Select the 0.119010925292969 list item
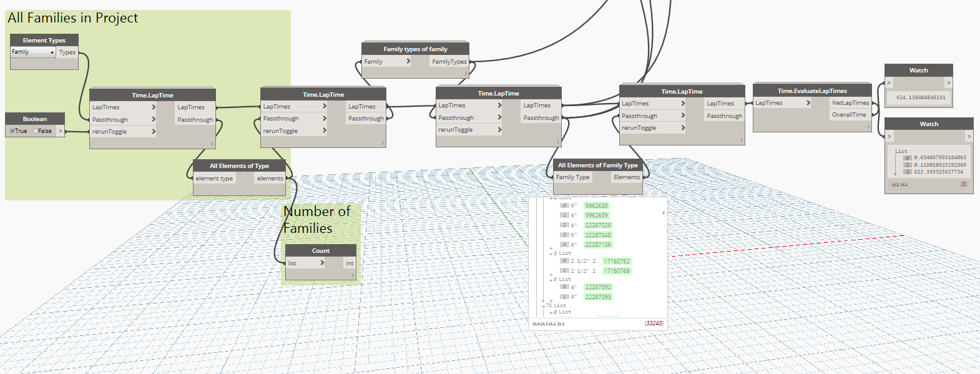This screenshot has height=374, width=980. pos(939,165)
